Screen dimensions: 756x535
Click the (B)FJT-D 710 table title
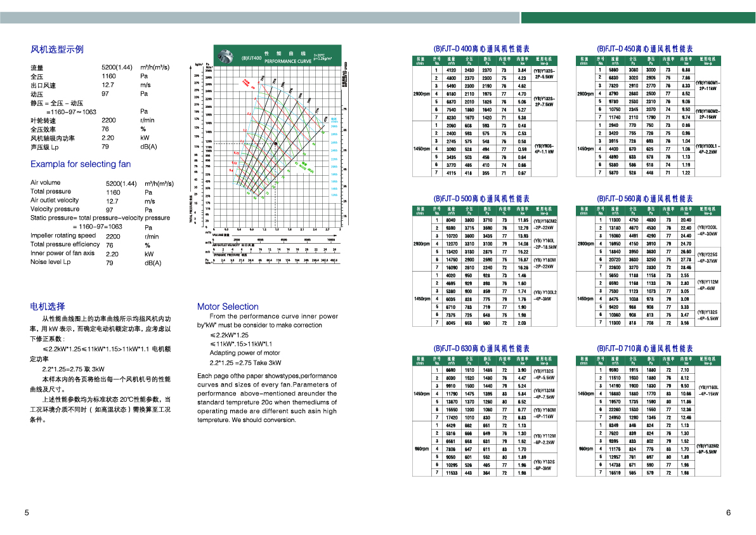(x=645, y=348)
